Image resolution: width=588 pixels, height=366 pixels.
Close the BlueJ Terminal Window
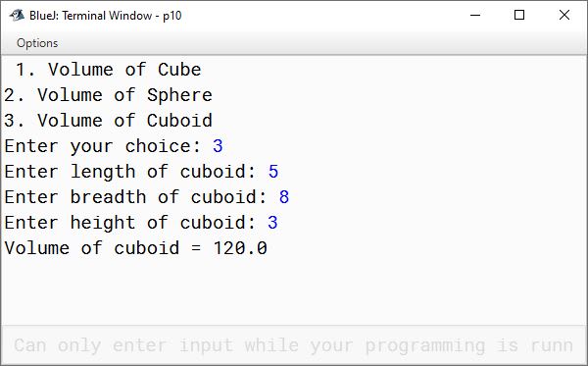click(x=564, y=15)
